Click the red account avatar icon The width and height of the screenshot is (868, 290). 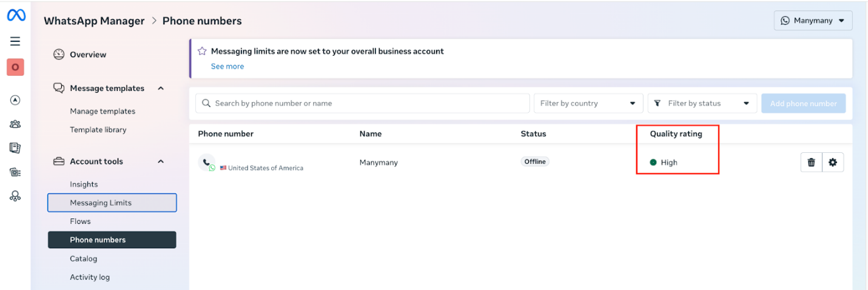point(16,67)
